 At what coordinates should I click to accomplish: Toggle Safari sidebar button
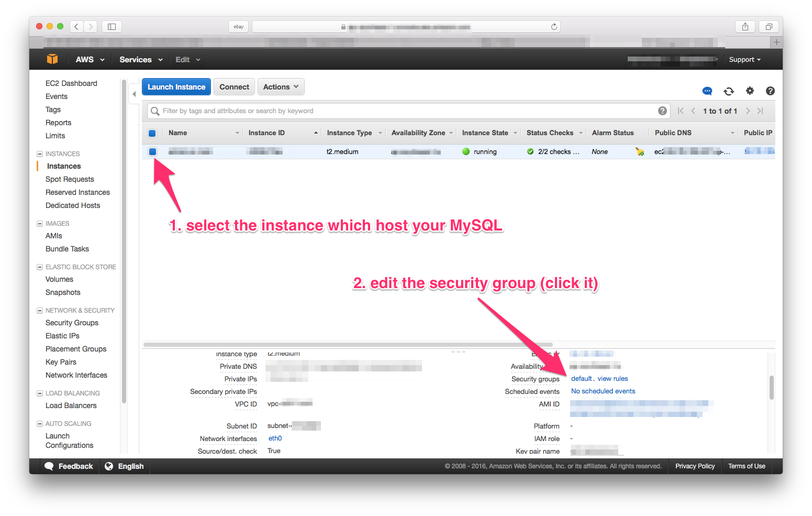[x=112, y=26]
